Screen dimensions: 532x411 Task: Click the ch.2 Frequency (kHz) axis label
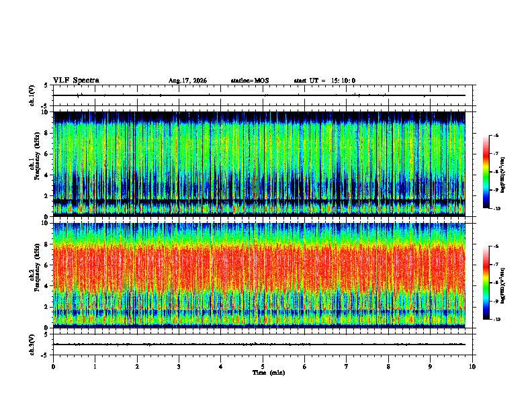pyautogui.click(x=36, y=267)
